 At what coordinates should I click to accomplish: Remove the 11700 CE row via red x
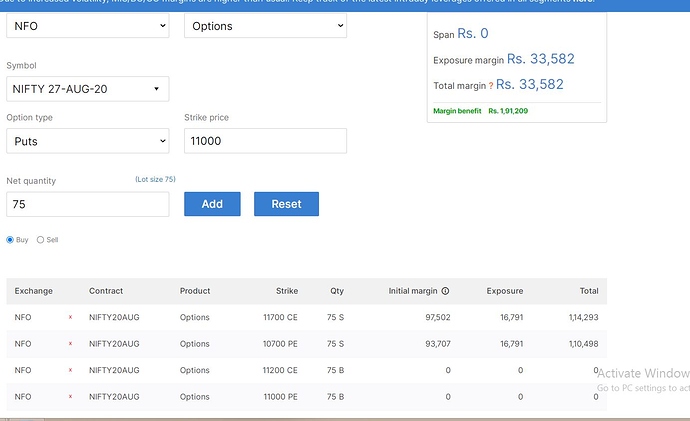(70, 317)
